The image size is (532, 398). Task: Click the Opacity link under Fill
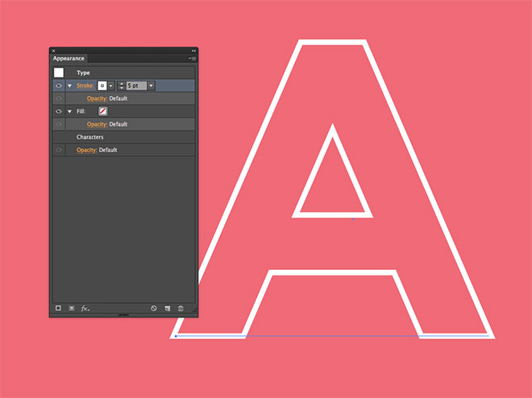pos(97,124)
